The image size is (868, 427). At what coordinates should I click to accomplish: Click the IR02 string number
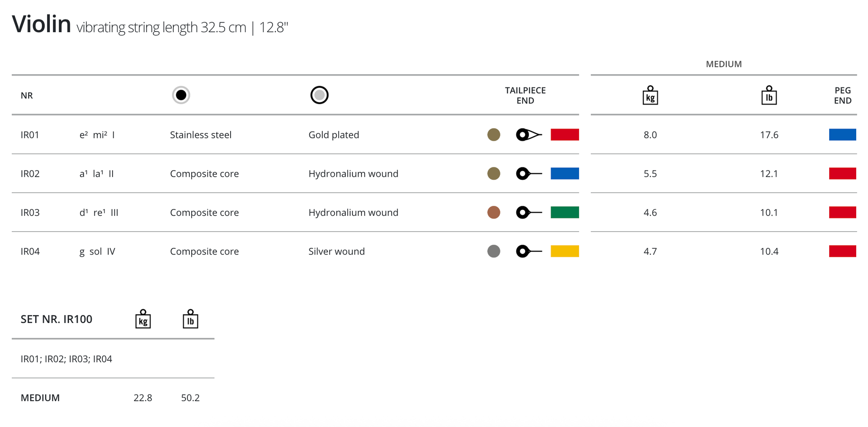[x=30, y=174]
